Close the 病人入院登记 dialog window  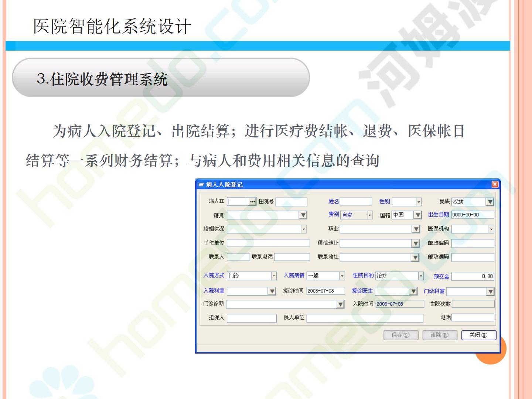coord(495,184)
